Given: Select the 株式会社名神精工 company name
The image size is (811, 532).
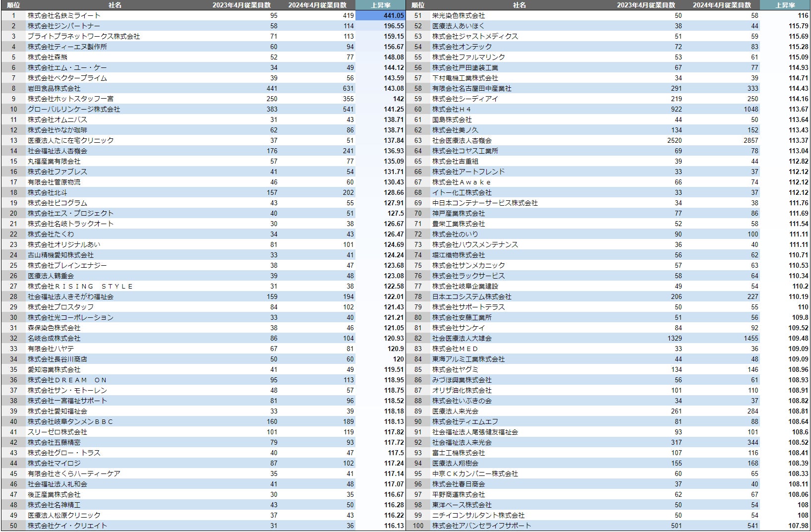Looking at the screenshot, I should click(x=54, y=505).
